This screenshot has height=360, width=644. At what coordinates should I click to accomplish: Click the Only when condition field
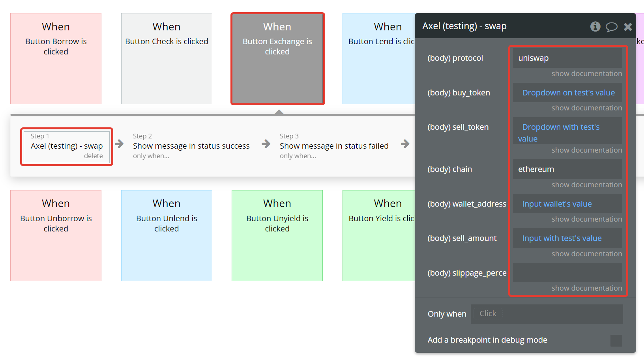point(547,314)
